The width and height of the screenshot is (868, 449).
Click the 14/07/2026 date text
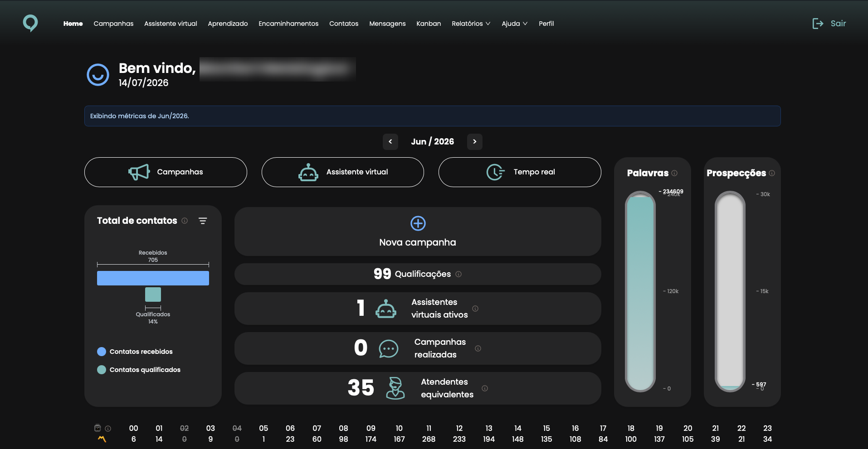tap(143, 83)
